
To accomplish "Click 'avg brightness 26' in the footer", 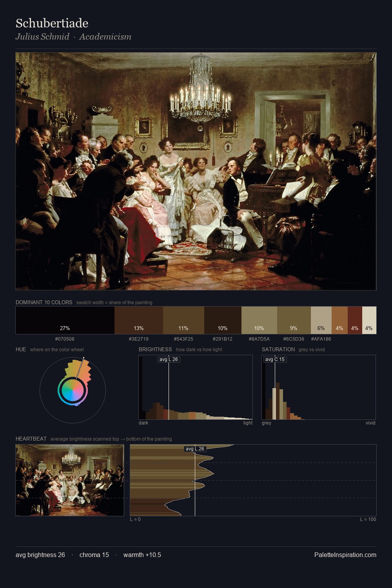I will [40, 555].
